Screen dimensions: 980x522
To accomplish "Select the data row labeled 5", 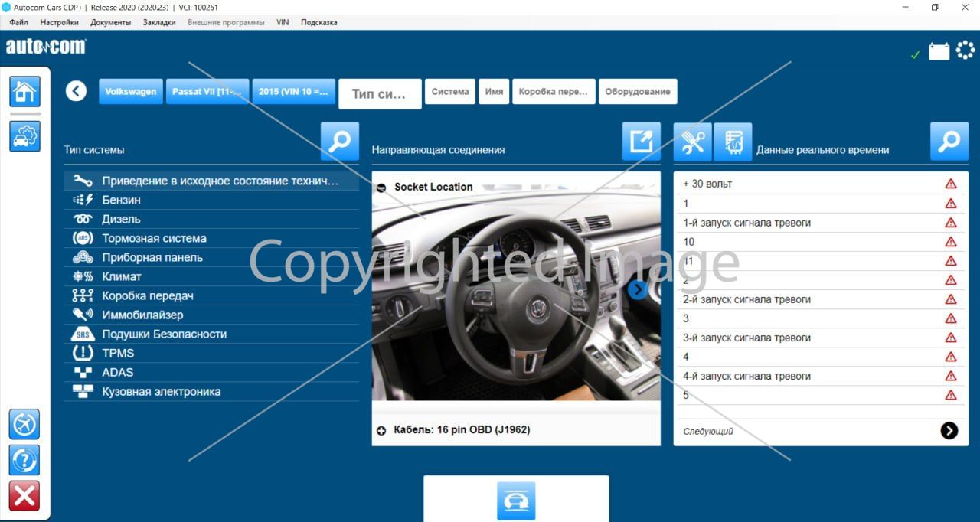I will [x=821, y=395].
